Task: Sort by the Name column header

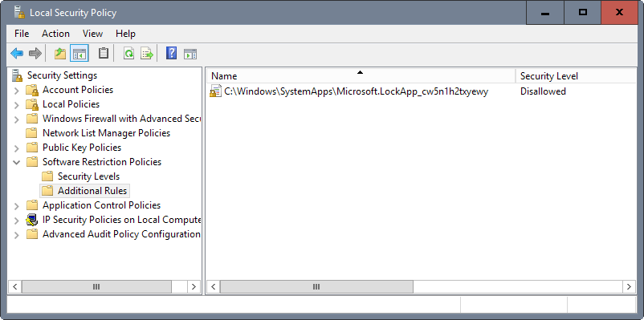Action: [361, 76]
